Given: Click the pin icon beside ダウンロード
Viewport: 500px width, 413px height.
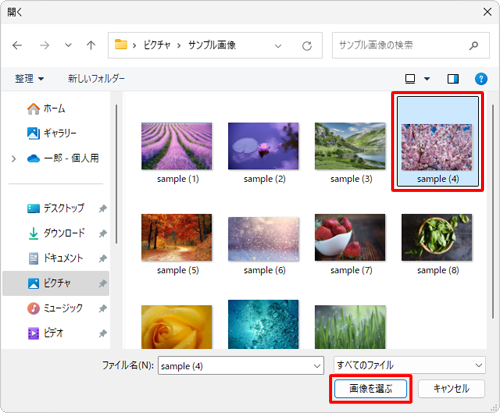Looking at the screenshot, I should point(103,234).
